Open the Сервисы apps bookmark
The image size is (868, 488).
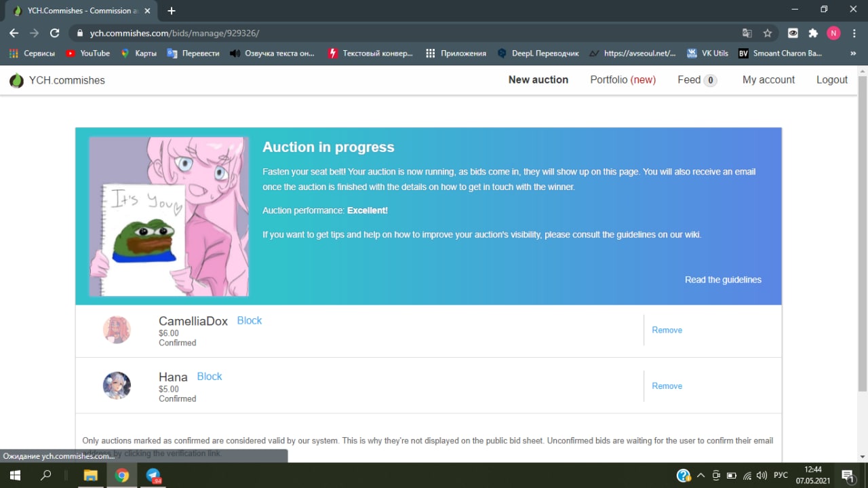[x=32, y=53]
